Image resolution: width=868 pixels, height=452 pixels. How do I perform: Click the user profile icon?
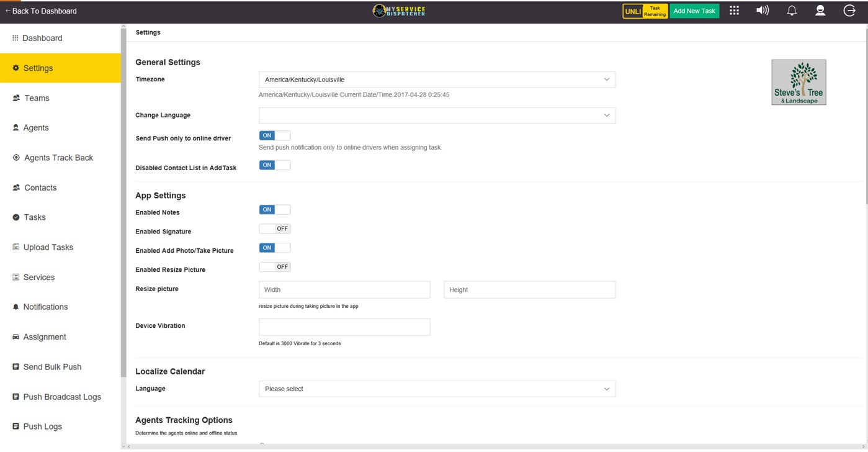coord(820,11)
